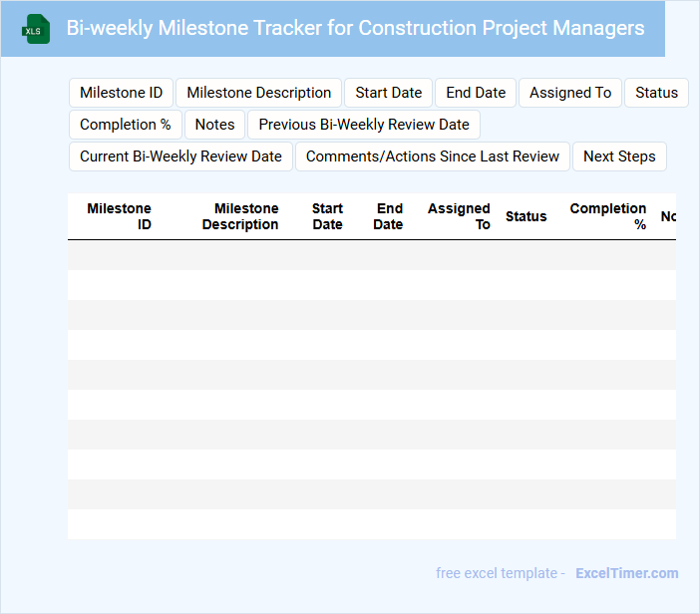Click the Notes tag button
The image size is (700, 614).
click(x=214, y=125)
